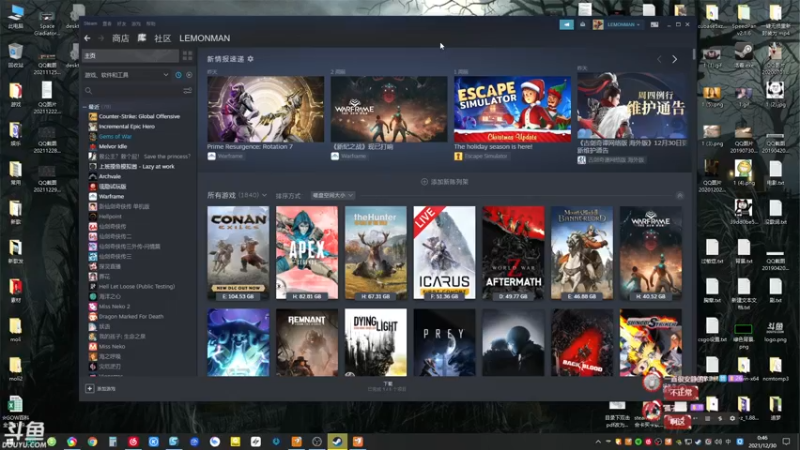
Task: Open Steam announcements broadcast icon
Action: [x=566, y=24]
